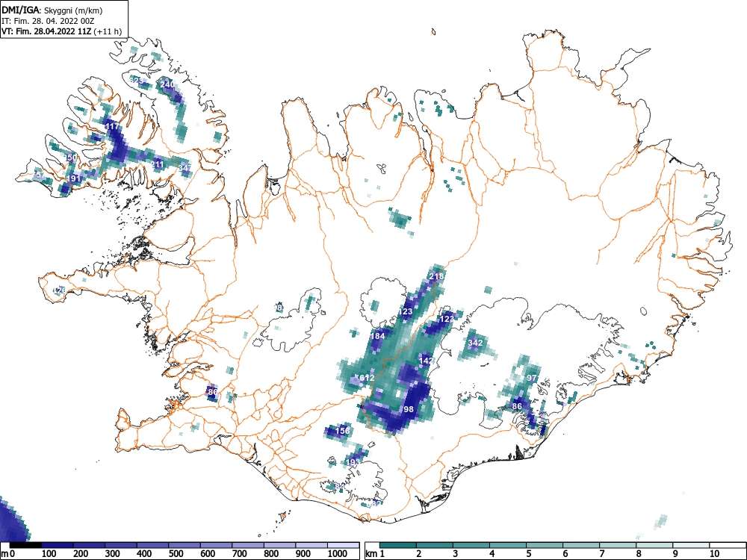Image resolution: width=747 pixels, height=560 pixels.
Task: Click the '100' tick on the meter scale
Action: tap(49, 554)
